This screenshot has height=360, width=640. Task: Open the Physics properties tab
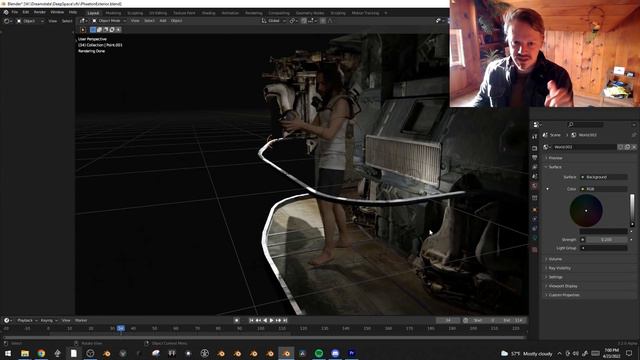(535, 219)
